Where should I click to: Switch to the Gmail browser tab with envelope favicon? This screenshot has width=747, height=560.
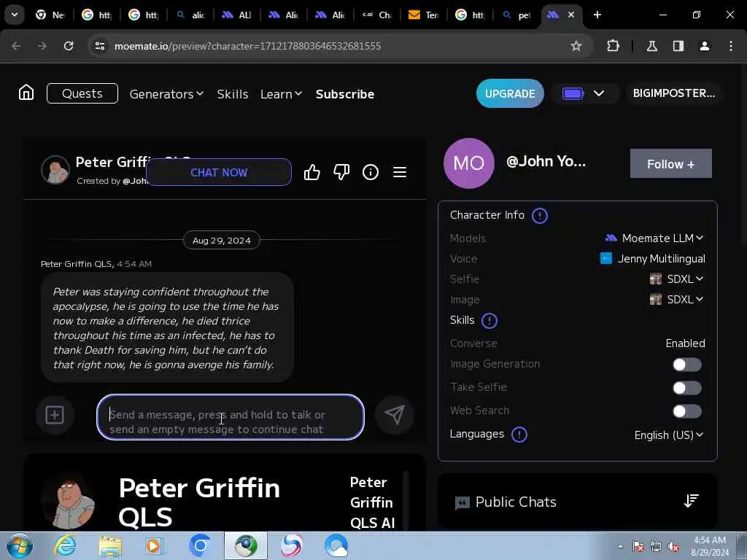point(424,15)
